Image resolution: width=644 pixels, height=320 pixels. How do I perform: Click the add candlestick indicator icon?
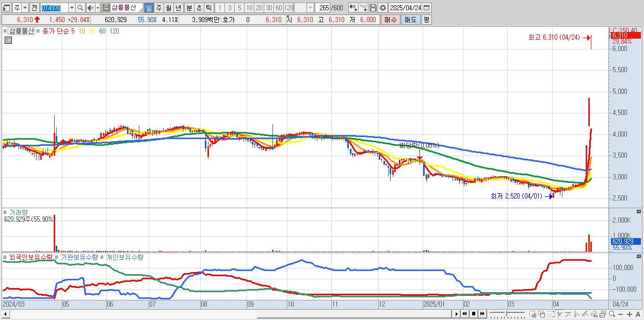tap(353, 8)
